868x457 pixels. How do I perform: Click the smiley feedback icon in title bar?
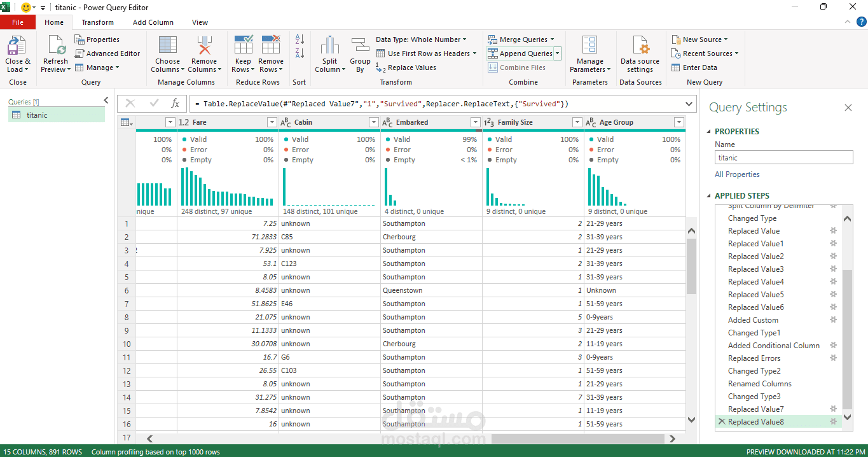27,8
